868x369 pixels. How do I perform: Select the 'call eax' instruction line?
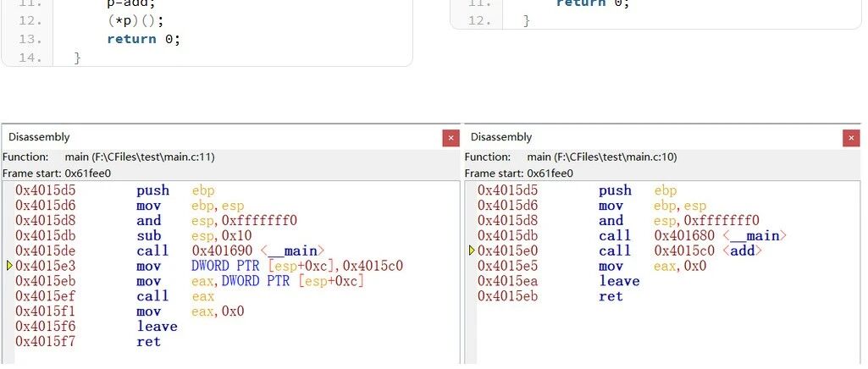pyautogui.click(x=176, y=296)
